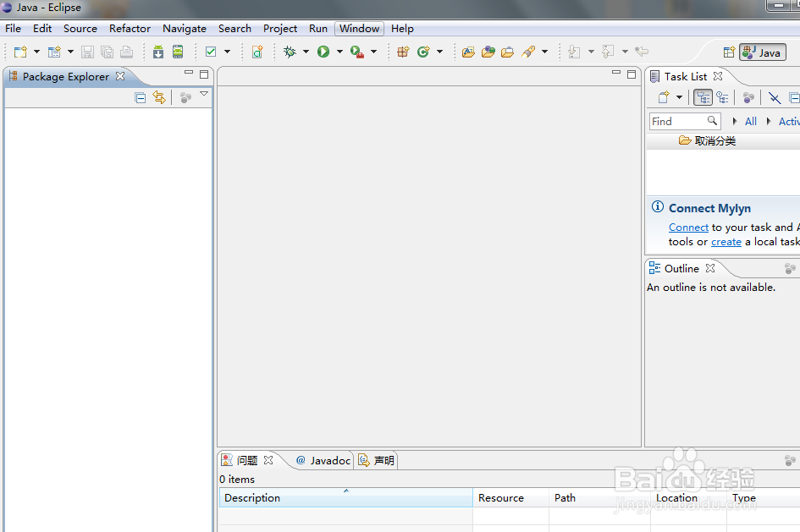
Task: Click the New Android XML file icon
Action: coord(257,52)
